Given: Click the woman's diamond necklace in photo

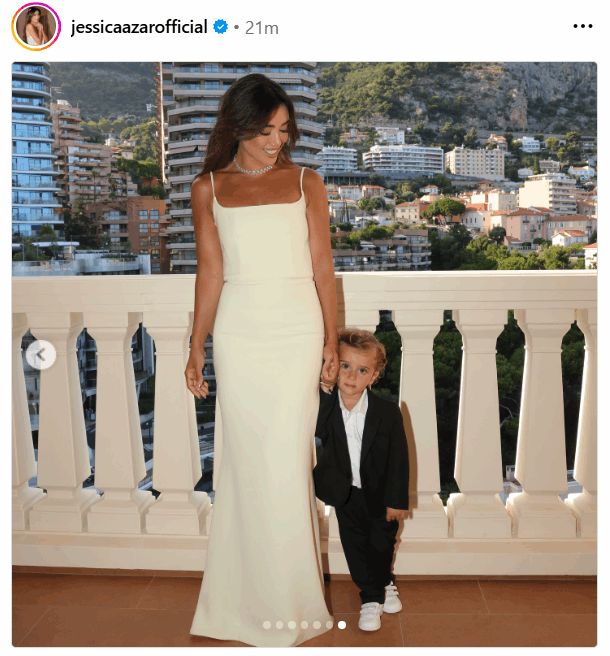Looking at the screenshot, I should pos(252,167).
